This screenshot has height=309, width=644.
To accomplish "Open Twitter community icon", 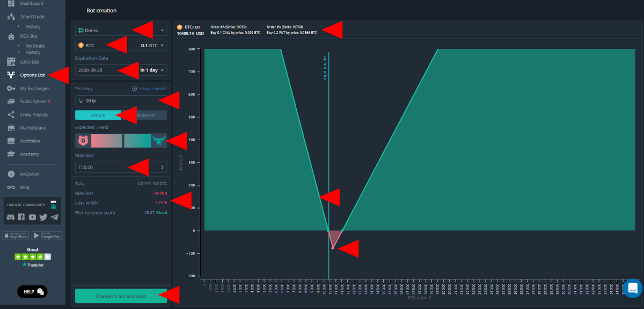I will 43,217.
